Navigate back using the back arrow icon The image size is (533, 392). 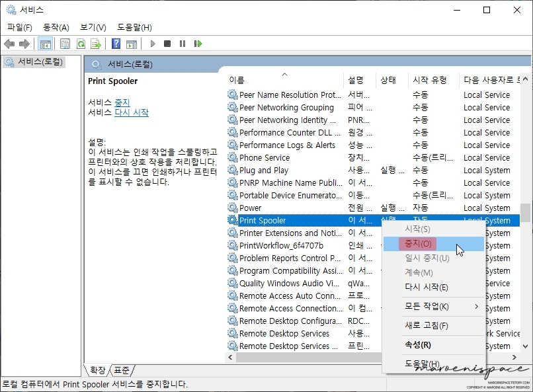point(9,44)
